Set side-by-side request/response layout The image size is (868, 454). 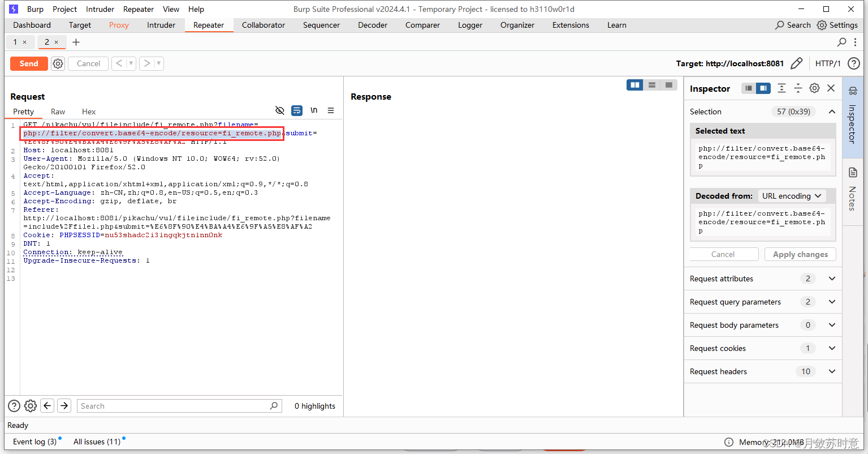[x=635, y=85]
